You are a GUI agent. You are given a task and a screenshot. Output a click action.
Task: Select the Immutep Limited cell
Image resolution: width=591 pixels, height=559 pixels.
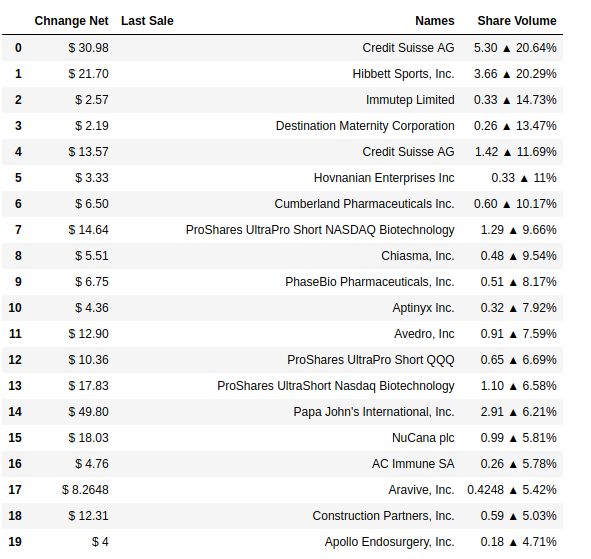coord(410,100)
